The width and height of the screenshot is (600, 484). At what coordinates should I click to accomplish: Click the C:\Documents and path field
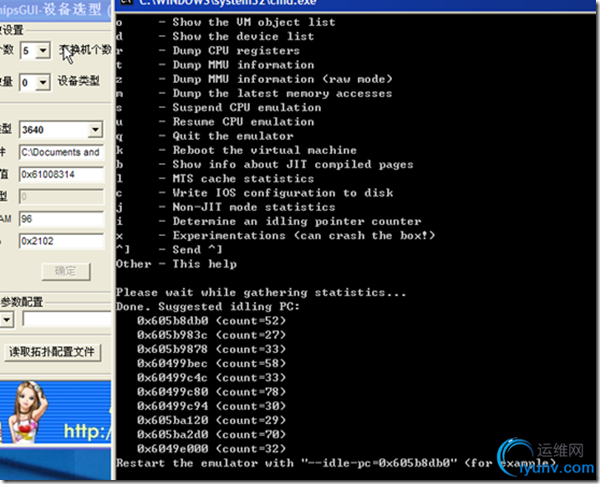click(61, 152)
